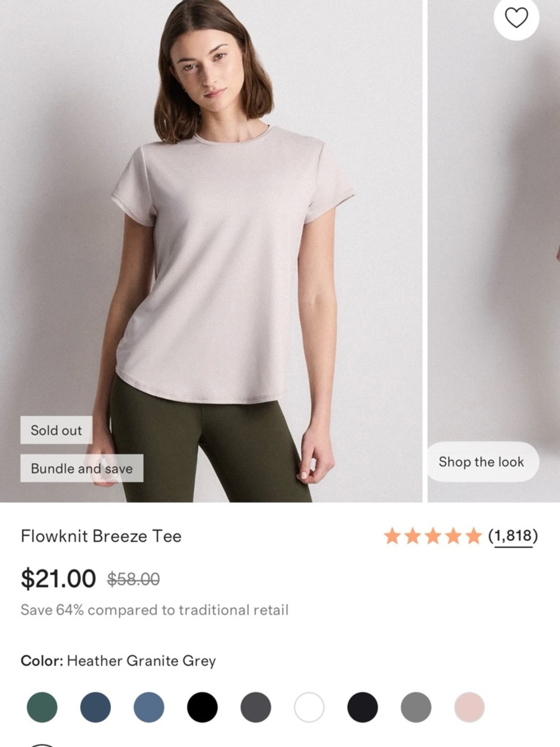This screenshot has width=560, height=747.
Task: Select the dark green color swatch
Action: (x=42, y=706)
